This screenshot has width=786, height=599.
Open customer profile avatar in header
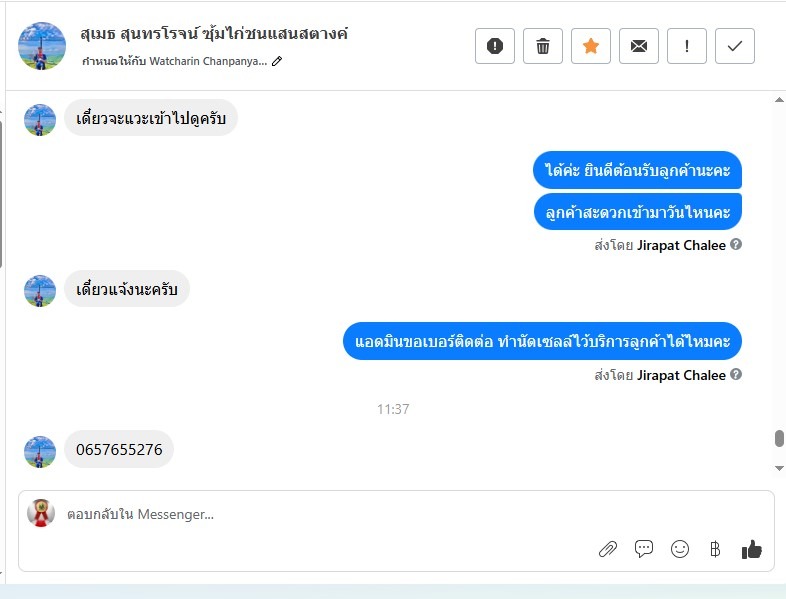42,46
